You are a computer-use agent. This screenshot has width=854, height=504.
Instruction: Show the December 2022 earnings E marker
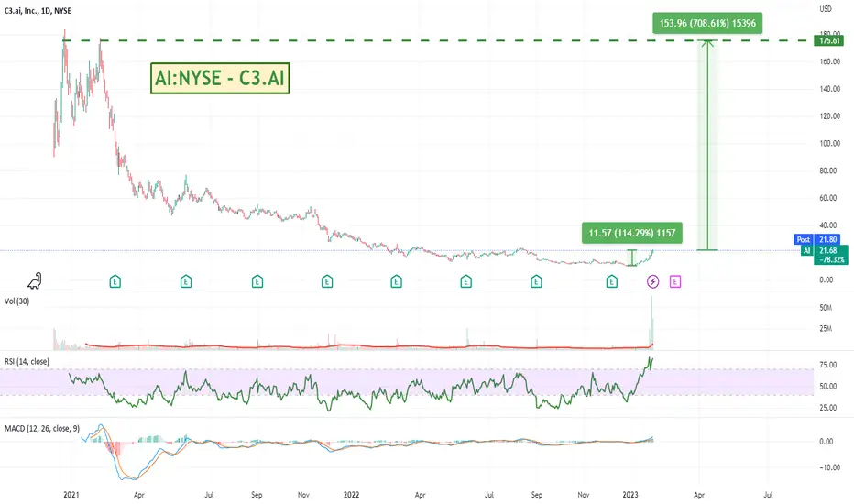(611, 281)
